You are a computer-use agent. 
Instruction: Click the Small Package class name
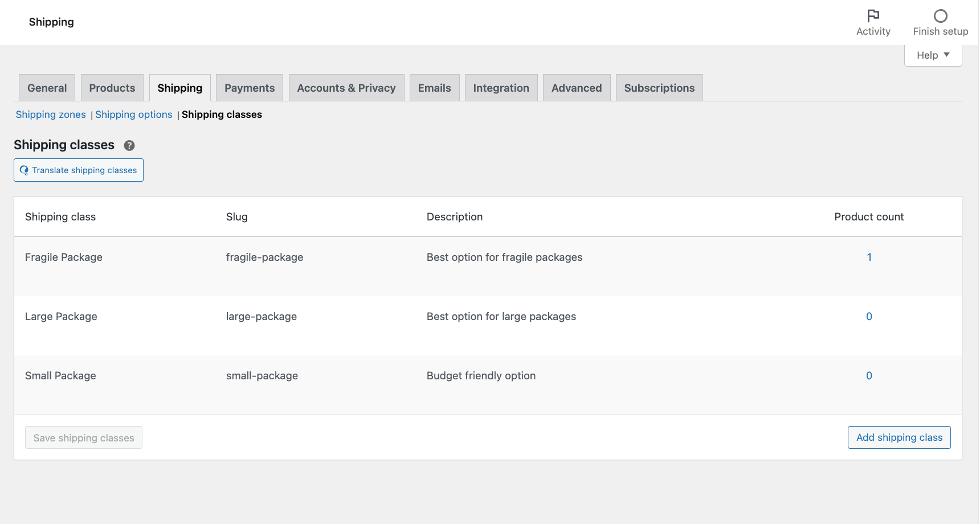point(60,376)
